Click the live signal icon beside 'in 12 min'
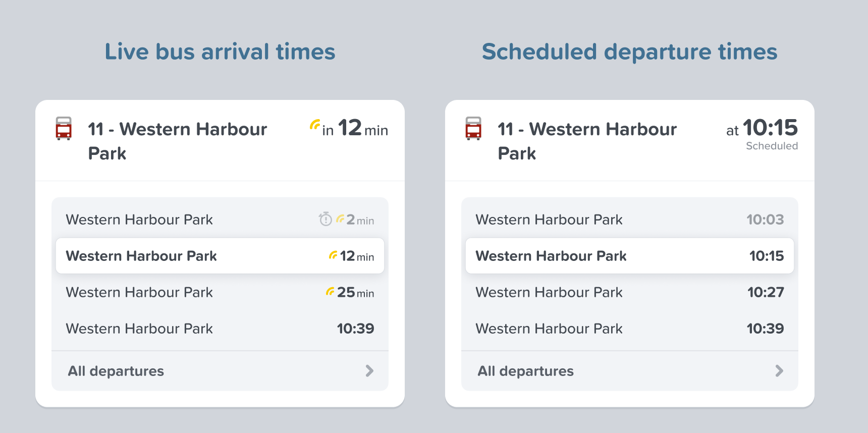The image size is (868, 433). 315,124
